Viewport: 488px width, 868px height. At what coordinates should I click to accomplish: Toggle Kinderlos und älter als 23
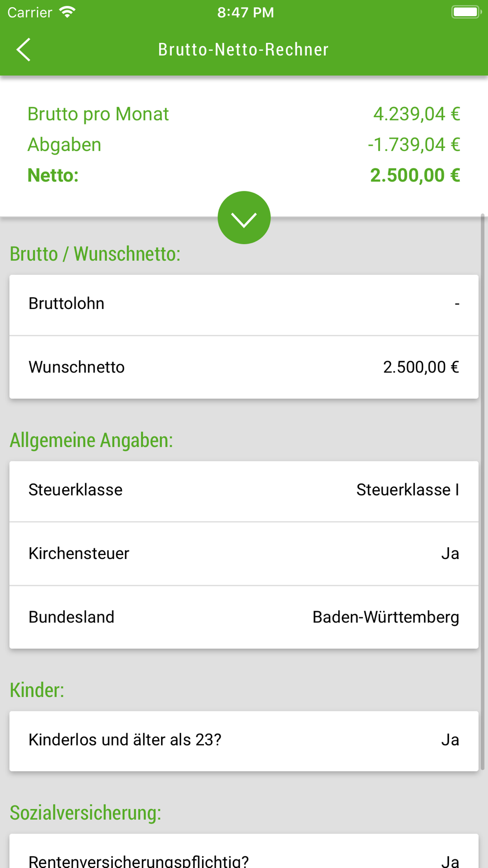tap(244, 741)
